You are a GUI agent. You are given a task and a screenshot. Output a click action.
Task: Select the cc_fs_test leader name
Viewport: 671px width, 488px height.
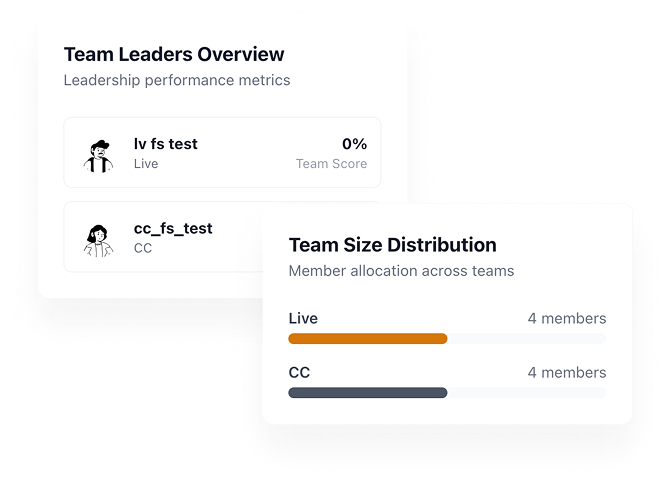click(173, 228)
